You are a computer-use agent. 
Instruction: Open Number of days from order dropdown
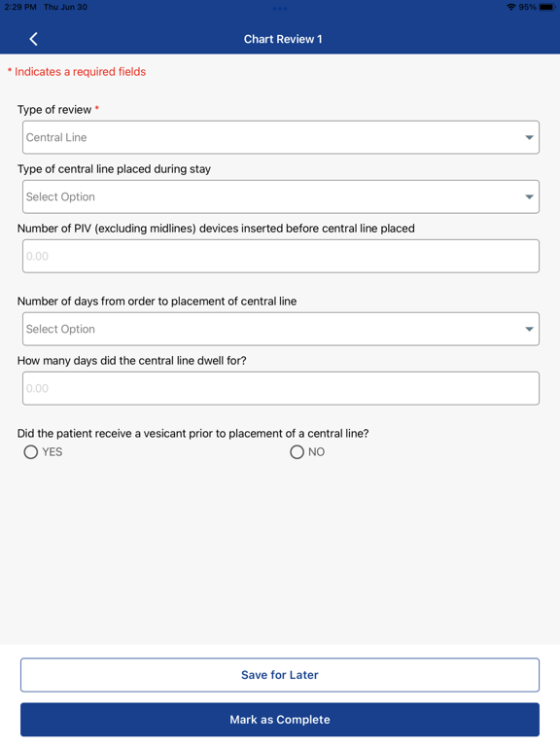click(x=281, y=329)
